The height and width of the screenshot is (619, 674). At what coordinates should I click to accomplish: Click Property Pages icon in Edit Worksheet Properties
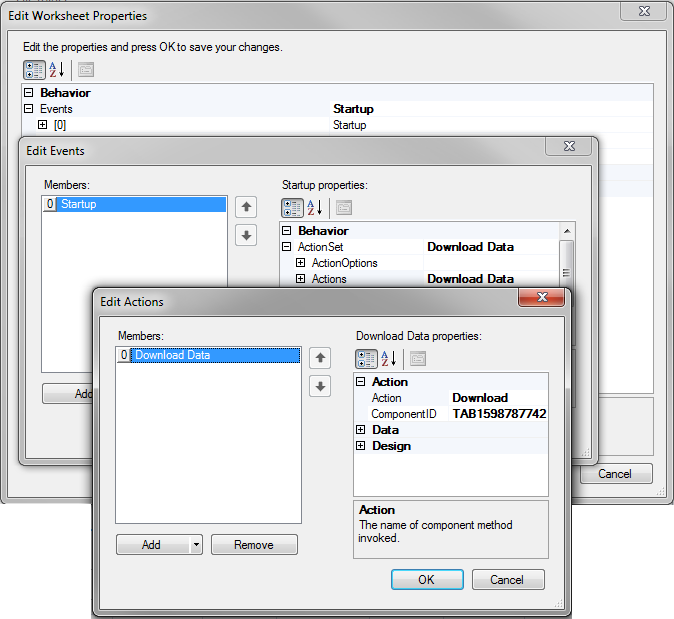point(86,70)
